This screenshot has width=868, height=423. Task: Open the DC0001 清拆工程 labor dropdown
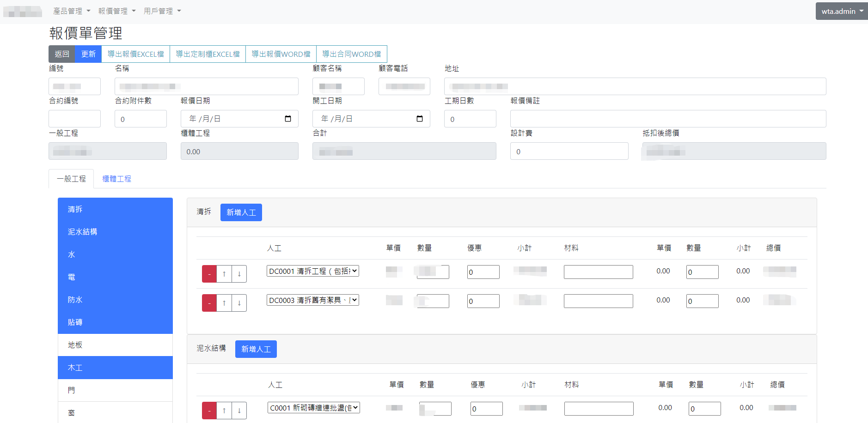(313, 271)
